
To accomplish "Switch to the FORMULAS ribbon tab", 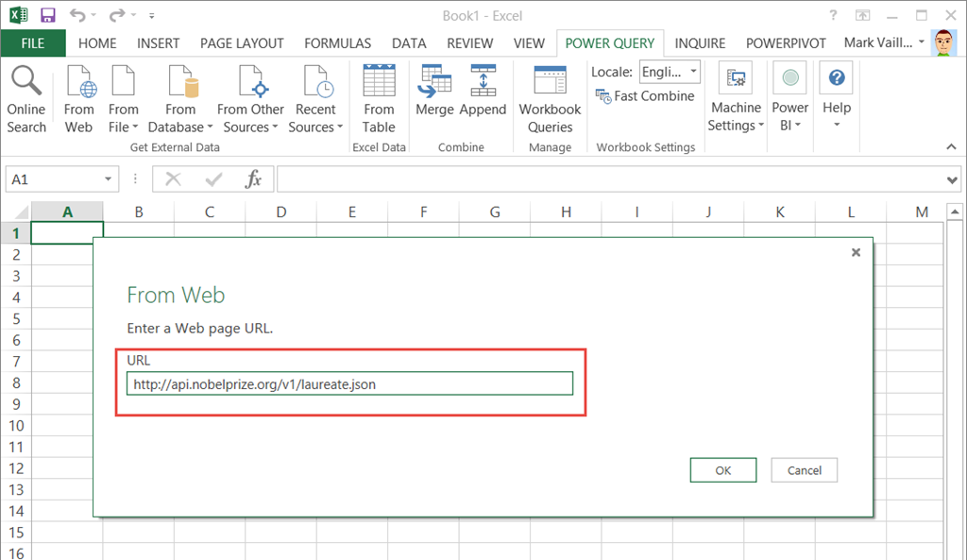I will point(337,43).
